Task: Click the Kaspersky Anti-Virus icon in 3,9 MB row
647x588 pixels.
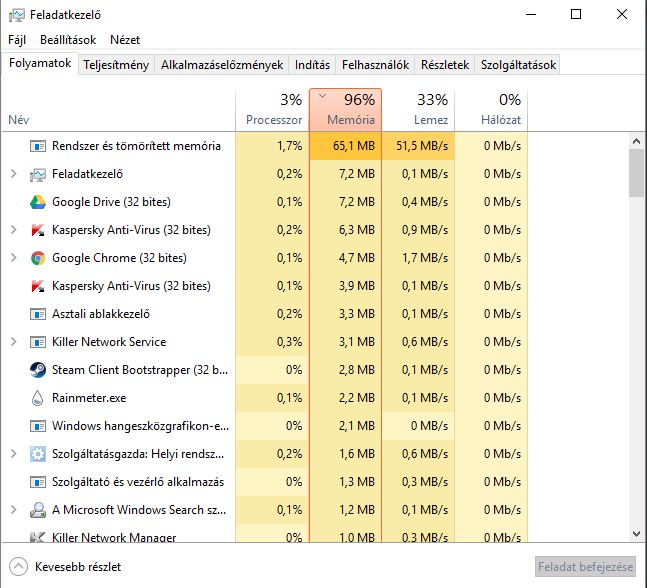Action: pos(38,286)
